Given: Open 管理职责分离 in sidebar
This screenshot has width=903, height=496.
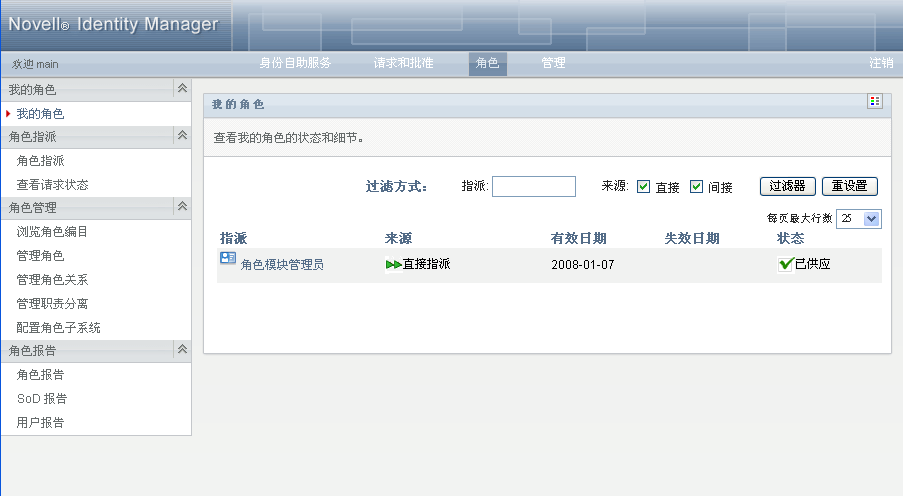Looking at the screenshot, I should click(x=52, y=304).
